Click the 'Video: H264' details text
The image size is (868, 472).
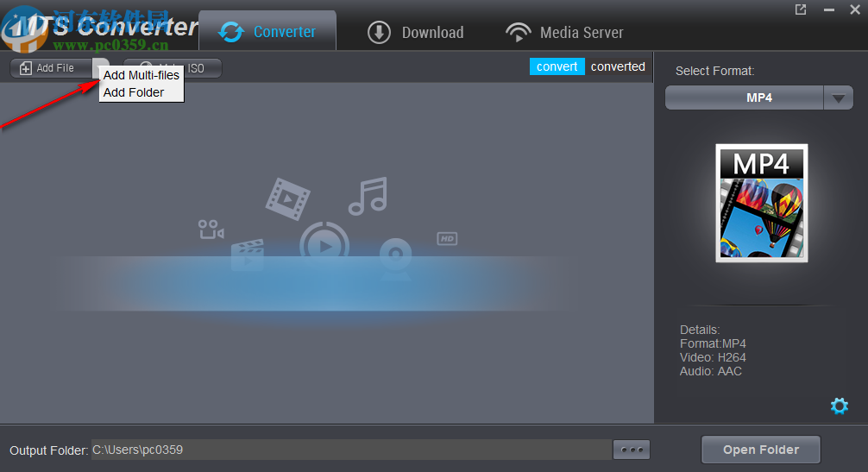click(x=713, y=357)
